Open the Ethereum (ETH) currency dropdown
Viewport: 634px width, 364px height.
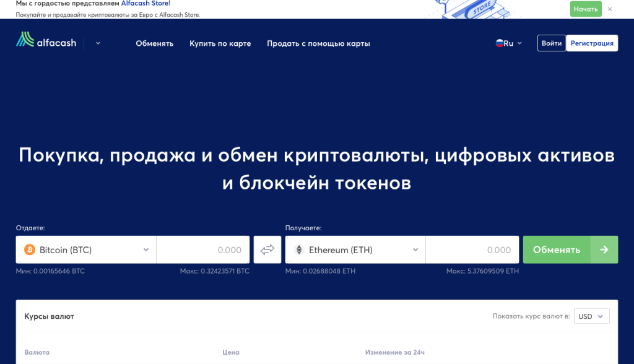point(355,250)
